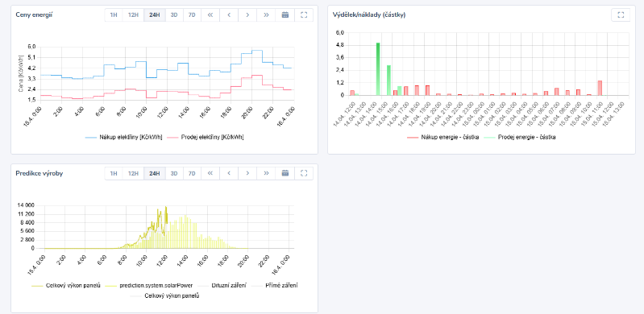Rewind Ceny energií chart with double-left arrows
644x314 pixels.
[210, 14]
